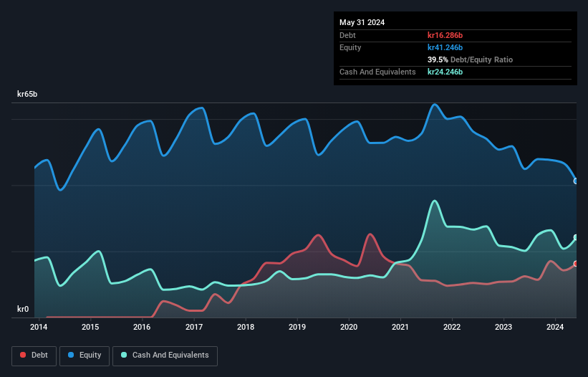This screenshot has width=588, height=377.
Task: Click the May 31 2024 tooltip date
Action: point(362,22)
